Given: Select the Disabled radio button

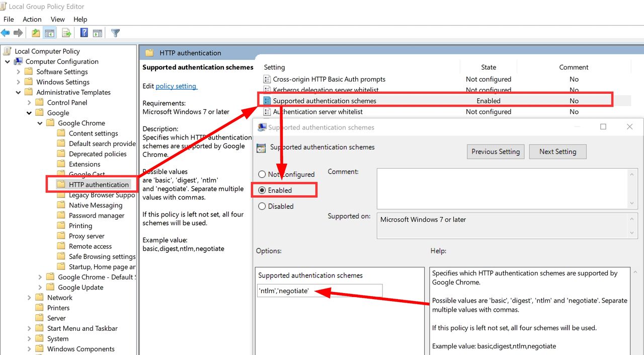Looking at the screenshot, I should click(262, 206).
